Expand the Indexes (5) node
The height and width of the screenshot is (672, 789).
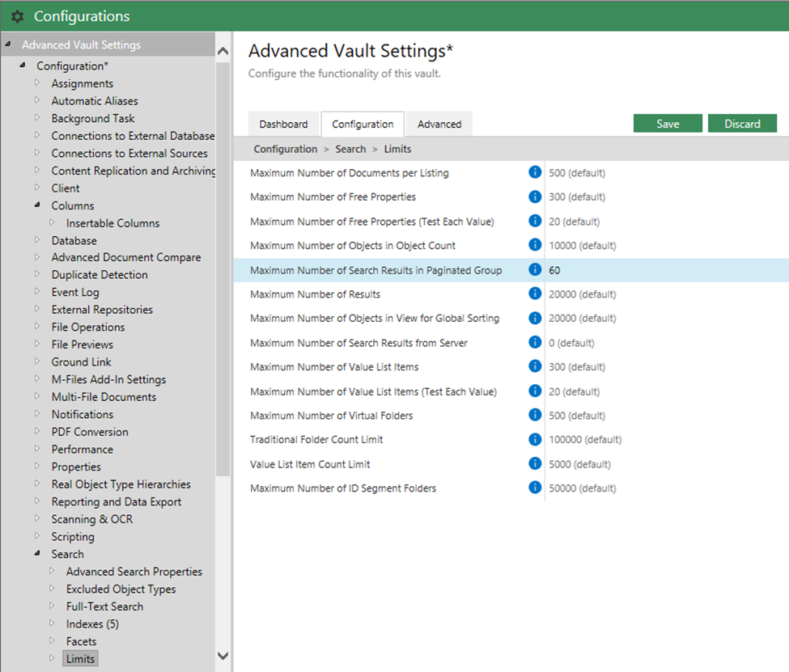52,623
